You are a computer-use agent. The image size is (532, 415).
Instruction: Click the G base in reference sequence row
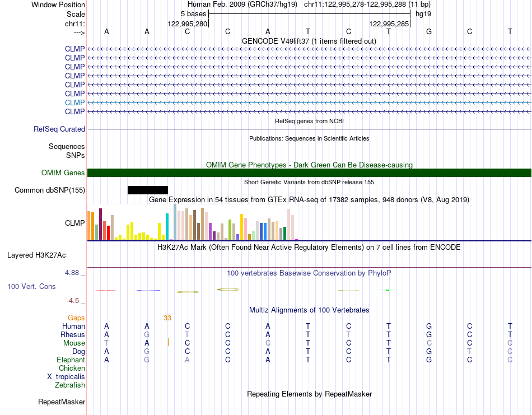click(429, 31)
